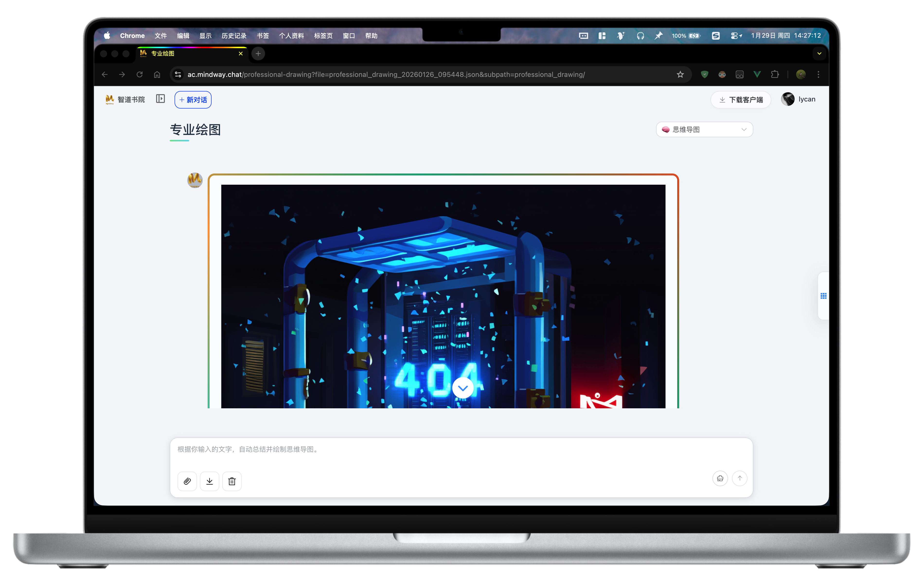Toggle the sidebar panel icon
Screen dimensions: 924x584
[160, 99]
